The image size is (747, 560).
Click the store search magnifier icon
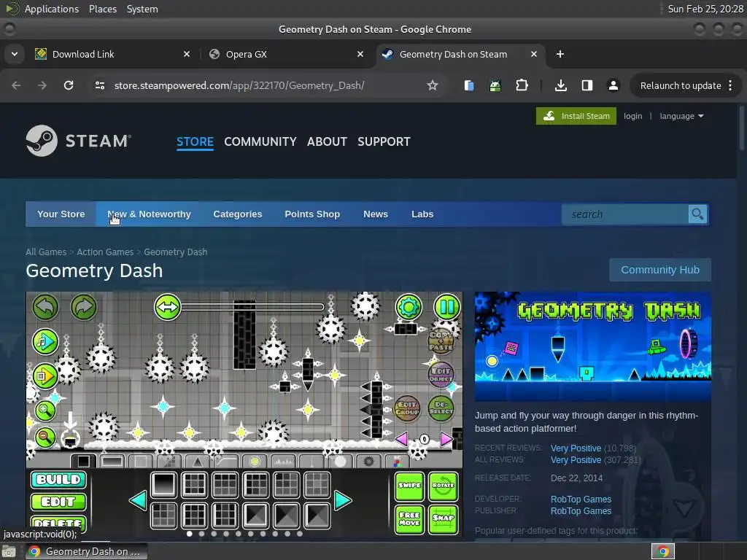697,214
